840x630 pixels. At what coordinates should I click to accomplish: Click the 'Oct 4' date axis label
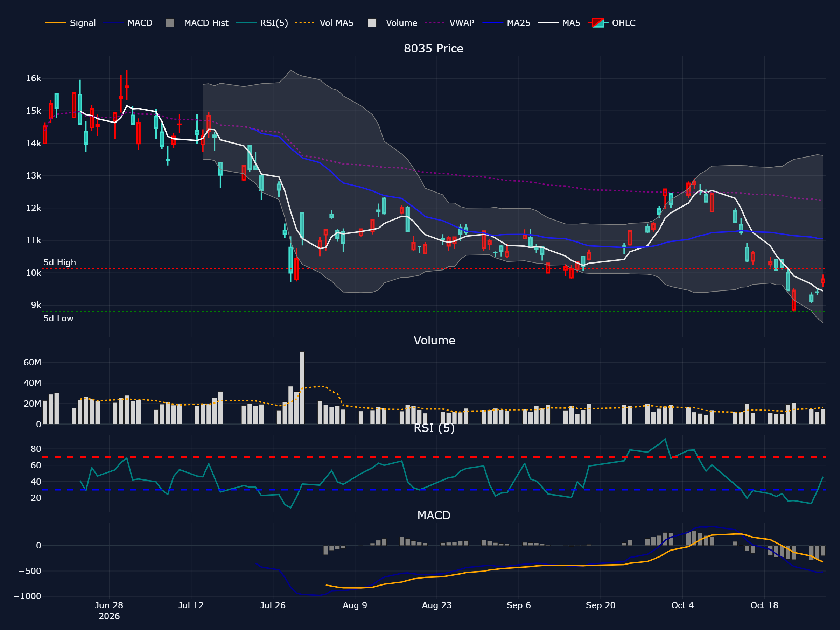(x=682, y=605)
